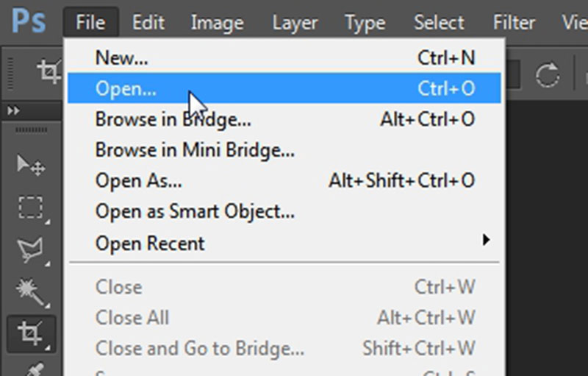Click the Photoshop Ps logo icon
The width and height of the screenshot is (588, 376).
(x=29, y=22)
